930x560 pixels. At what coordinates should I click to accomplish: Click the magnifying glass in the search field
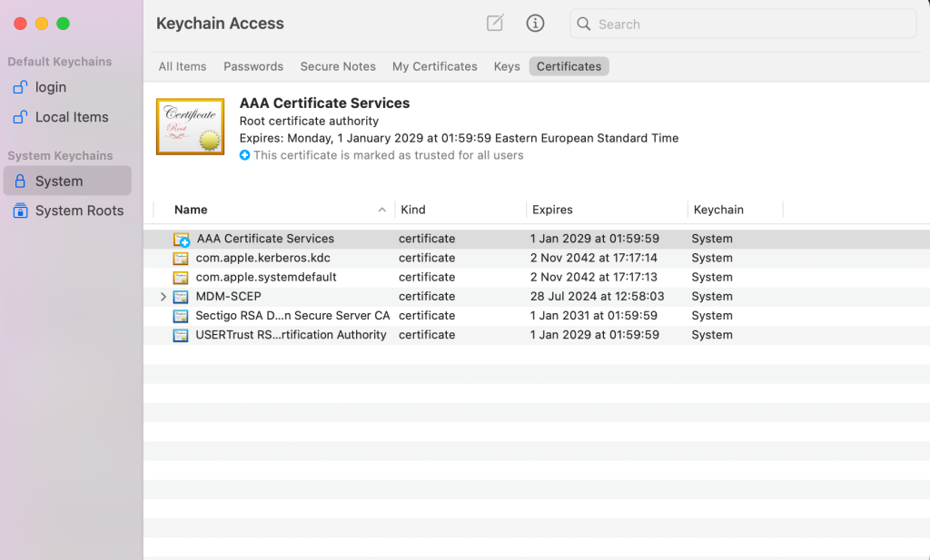[583, 24]
